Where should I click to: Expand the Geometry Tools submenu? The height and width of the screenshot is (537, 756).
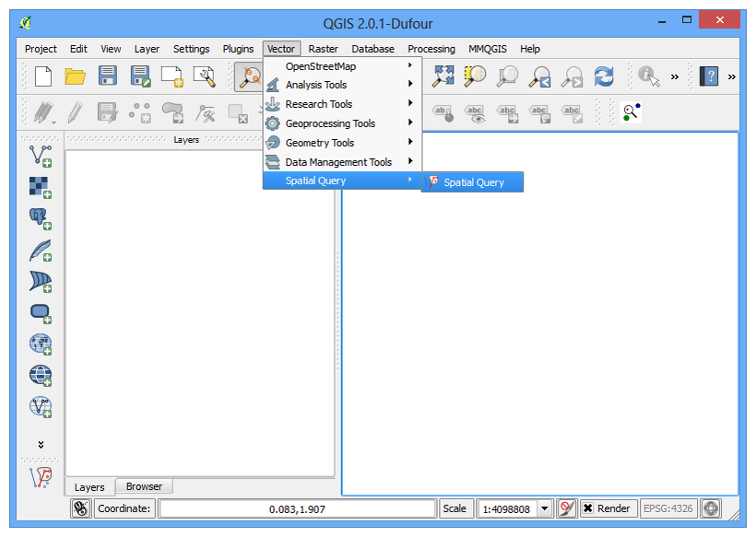(342, 143)
